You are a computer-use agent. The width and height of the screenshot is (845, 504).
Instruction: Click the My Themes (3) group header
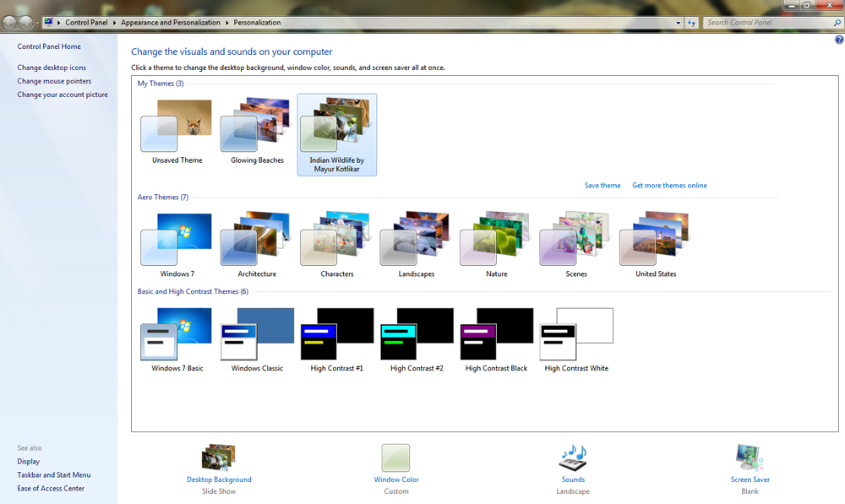161,84
